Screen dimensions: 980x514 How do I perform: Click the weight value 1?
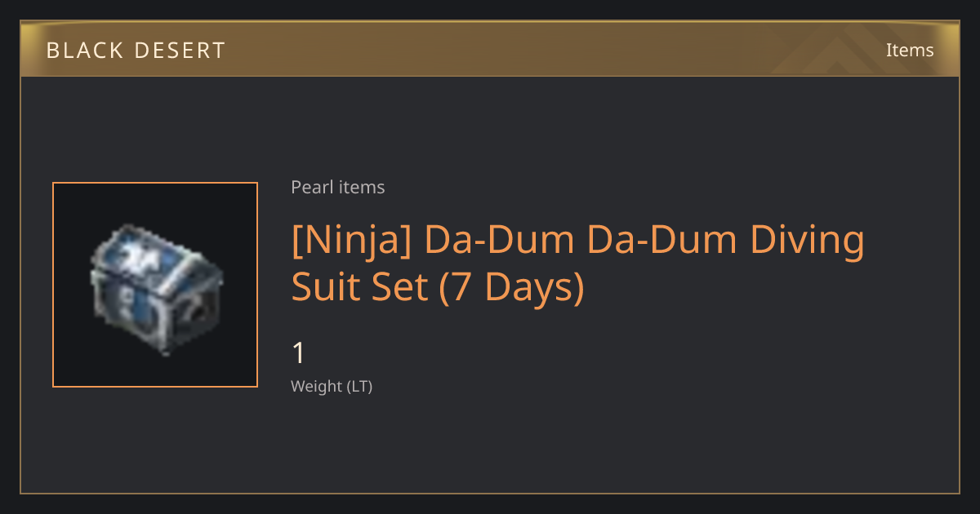[x=298, y=354]
